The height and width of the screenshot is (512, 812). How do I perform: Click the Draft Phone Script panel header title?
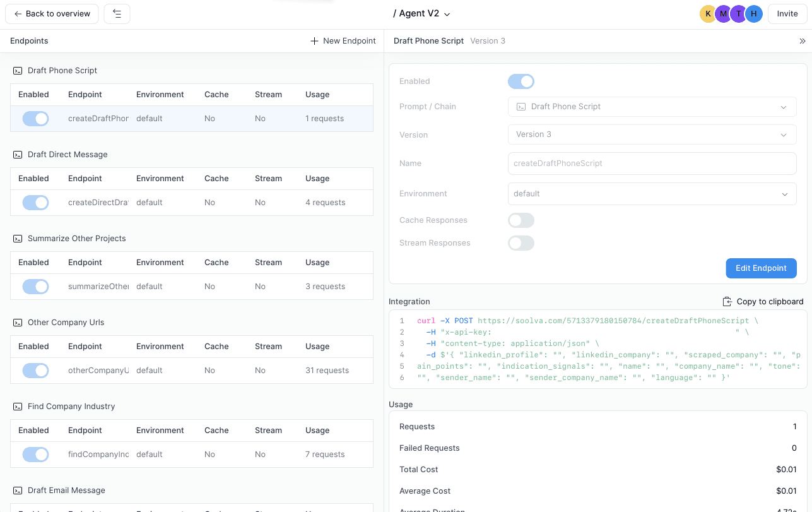[428, 41]
